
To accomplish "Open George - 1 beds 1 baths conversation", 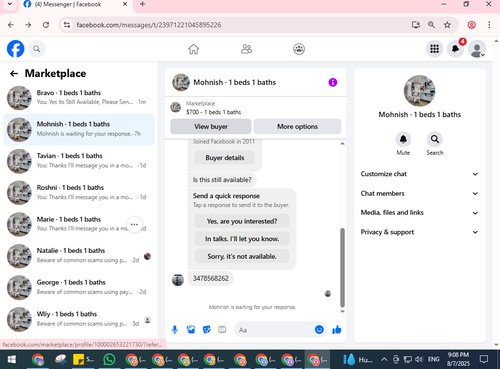I will tap(79, 287).
